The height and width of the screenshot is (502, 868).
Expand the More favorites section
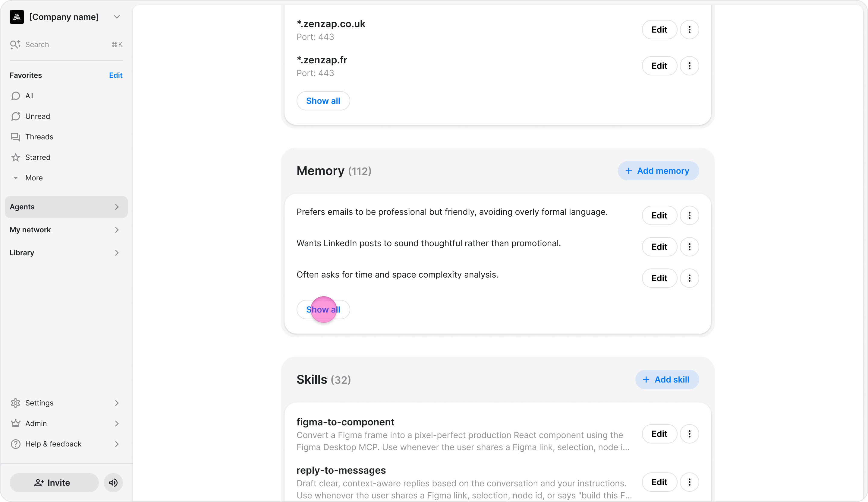click(x=66, y=178)
